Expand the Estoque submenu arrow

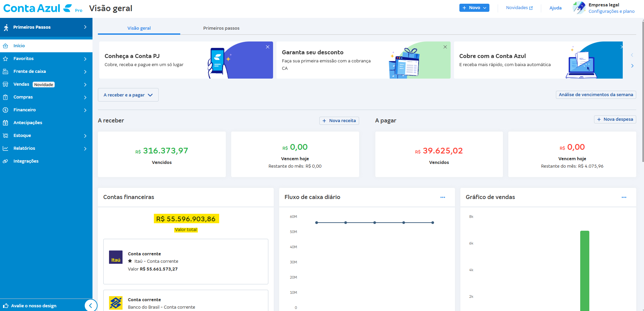pos(85,136)
